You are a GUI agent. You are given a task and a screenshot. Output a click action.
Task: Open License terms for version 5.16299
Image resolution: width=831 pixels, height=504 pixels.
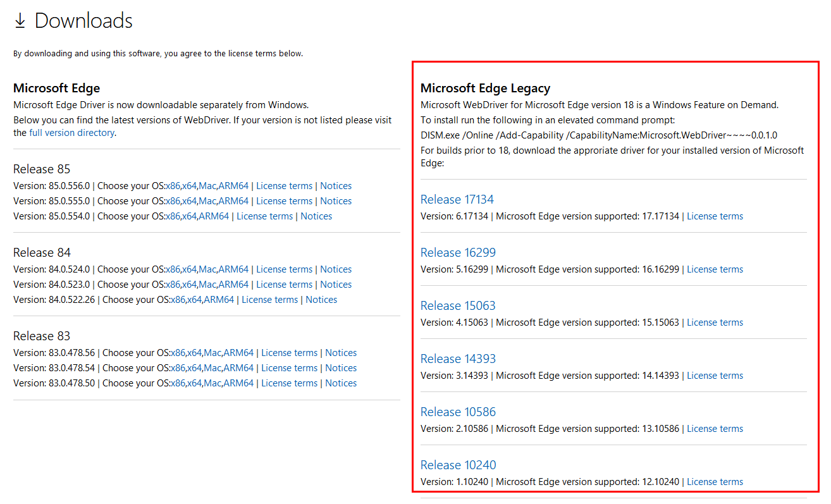point(715,269)
